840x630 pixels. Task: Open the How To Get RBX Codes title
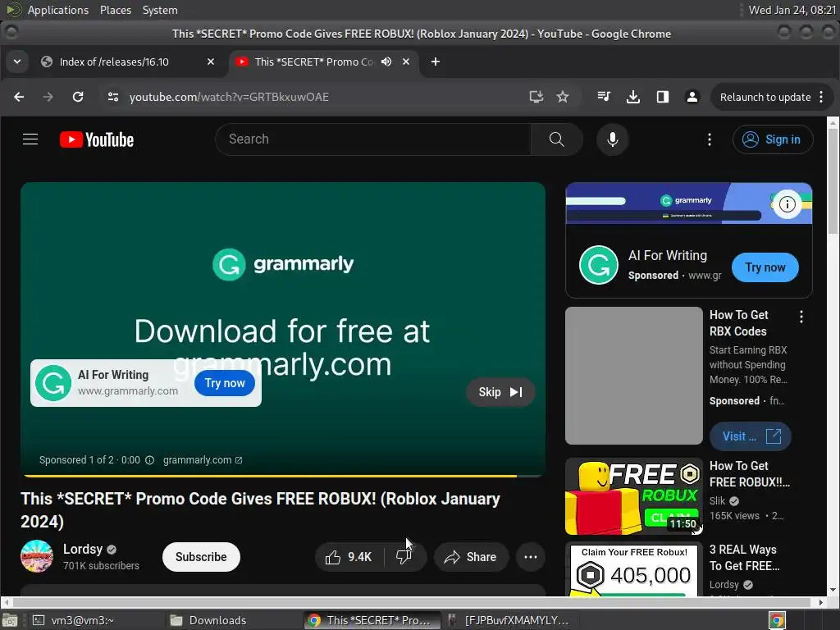739,323
